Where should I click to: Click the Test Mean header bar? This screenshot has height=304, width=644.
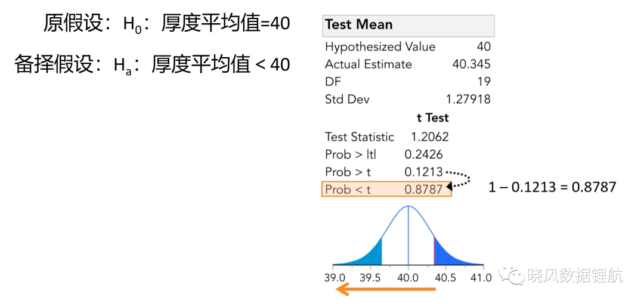pos(408,26)
